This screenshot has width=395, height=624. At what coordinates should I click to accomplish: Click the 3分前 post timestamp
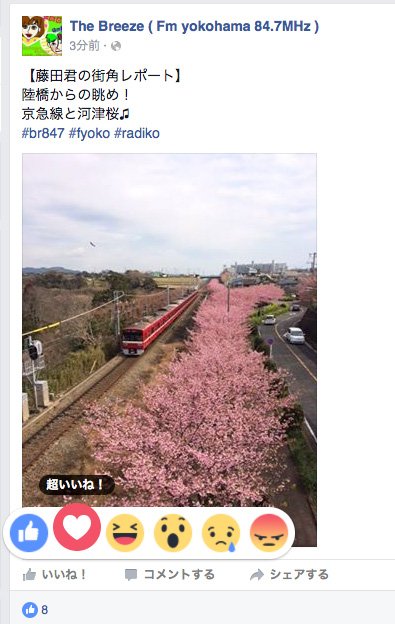(x=84, y=46)
